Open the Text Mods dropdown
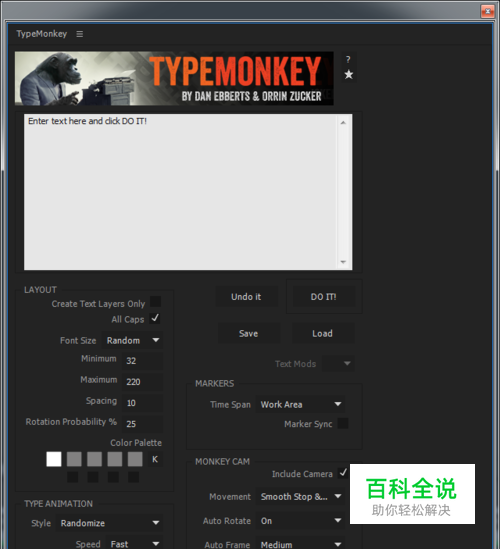This screenshot has height=549, width=500. point(338,363)
